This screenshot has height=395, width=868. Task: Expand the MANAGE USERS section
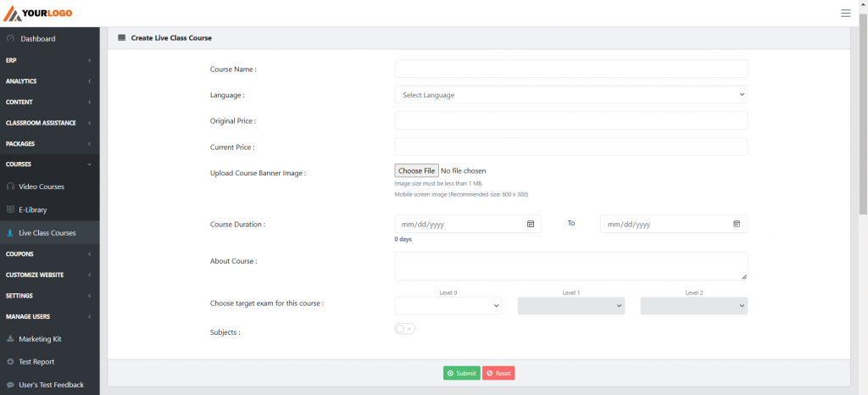(x=50, y=316)
